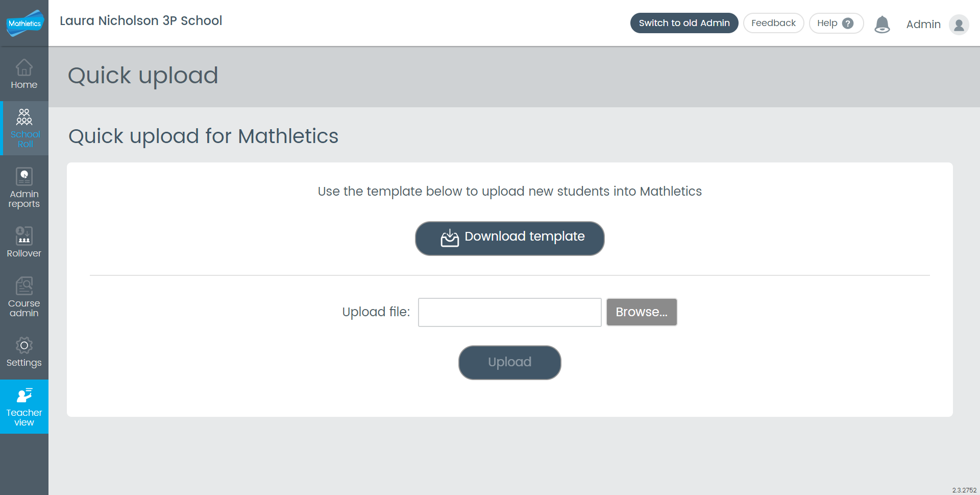
Task: Open the Rollover sidebar icon
Action: tap(24, 236)
